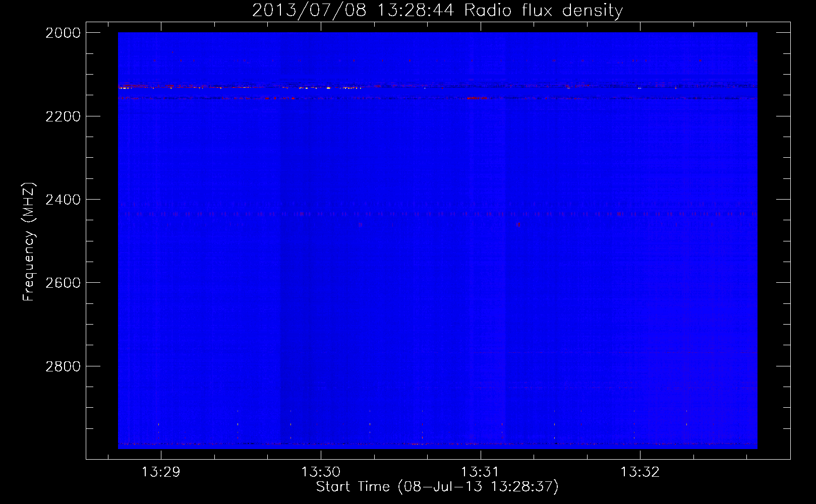Click the 2600 frequency tick label
The height and width of the screenshot is (504, 816).
(x=63, y=283)
